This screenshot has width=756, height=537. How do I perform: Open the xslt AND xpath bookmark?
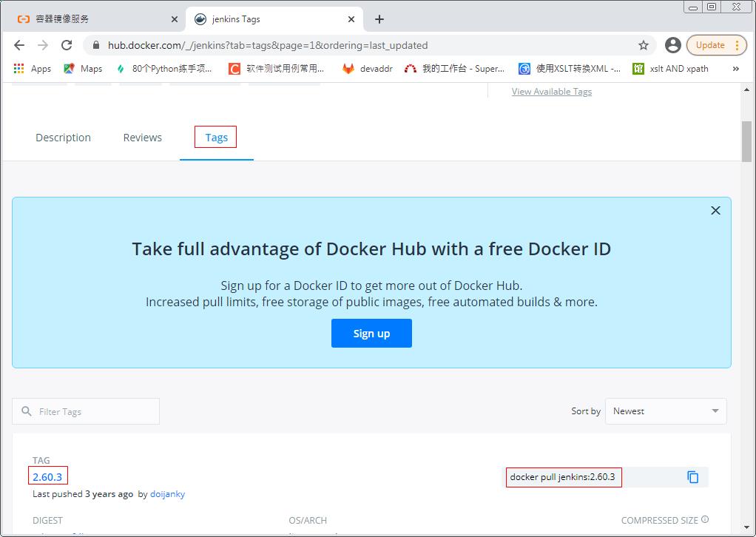[670, 69]
